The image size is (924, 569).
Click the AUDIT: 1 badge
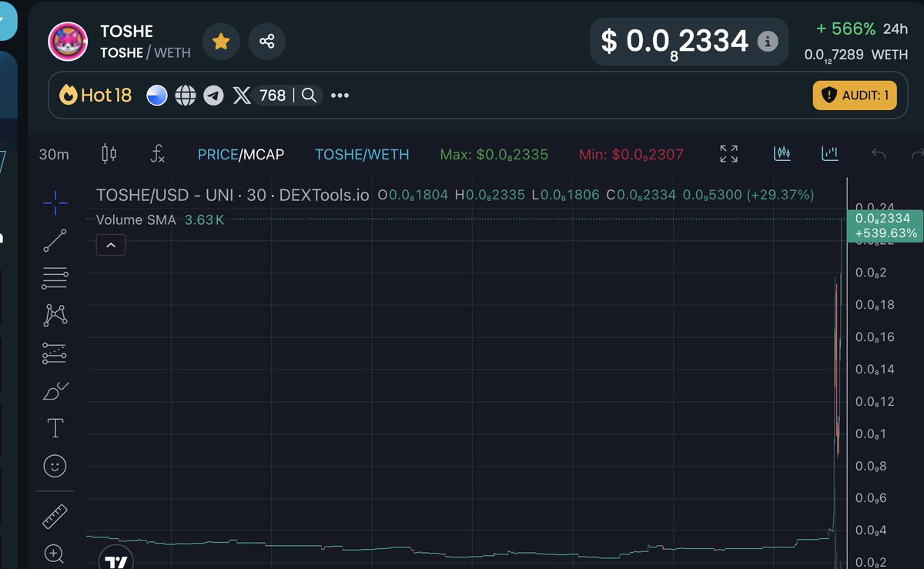(855, 95)
